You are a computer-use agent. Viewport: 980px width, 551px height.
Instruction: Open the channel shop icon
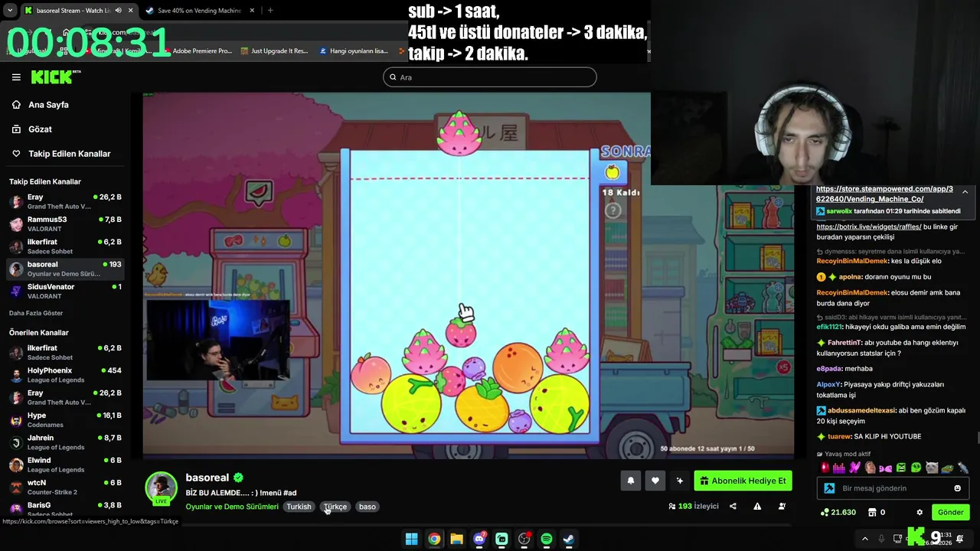871,512
